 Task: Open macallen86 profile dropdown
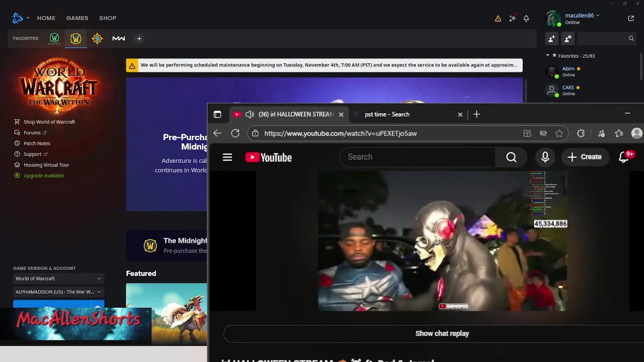[x=582, y=16]
